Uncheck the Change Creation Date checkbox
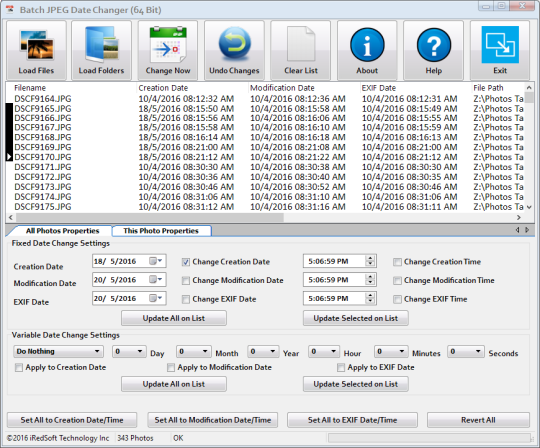The height and width of the screenshot is (448, 540). pyautogui.click(x=186, y=262)
